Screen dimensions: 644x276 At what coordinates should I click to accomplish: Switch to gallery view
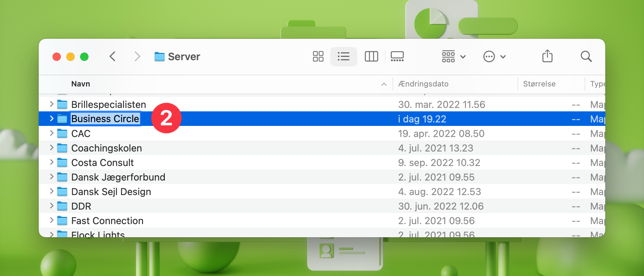397,56
